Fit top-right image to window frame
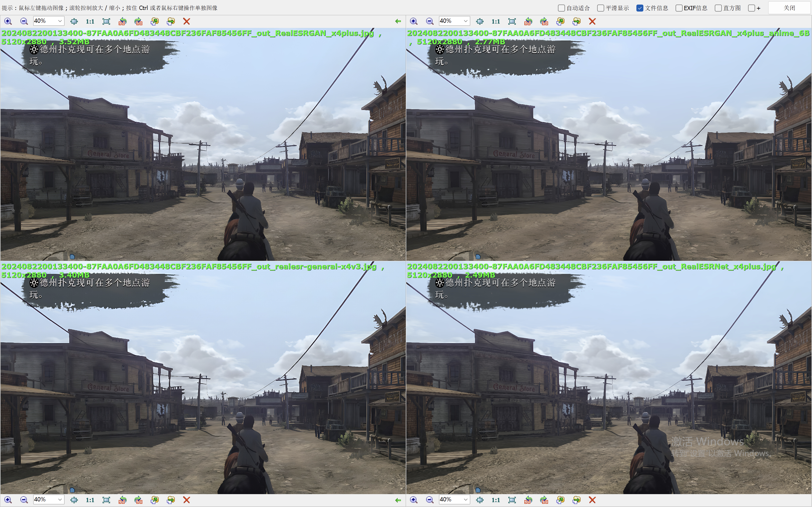 [512, 21]
